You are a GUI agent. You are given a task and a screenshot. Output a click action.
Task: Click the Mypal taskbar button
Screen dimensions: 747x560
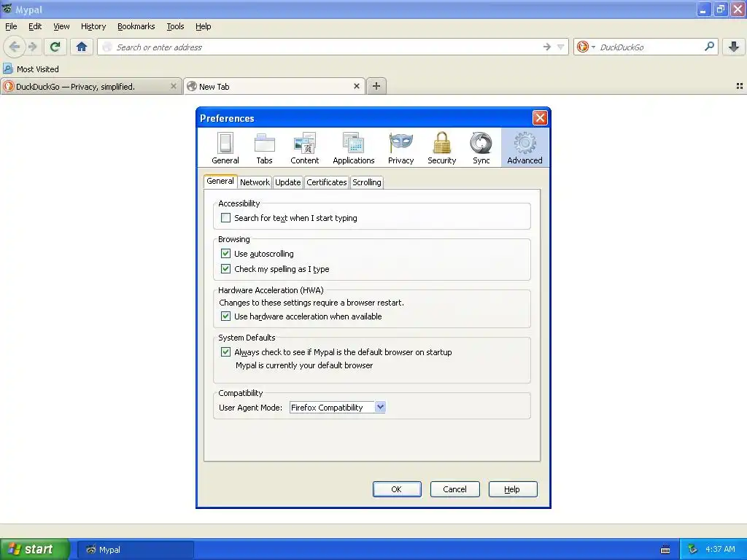136,550
